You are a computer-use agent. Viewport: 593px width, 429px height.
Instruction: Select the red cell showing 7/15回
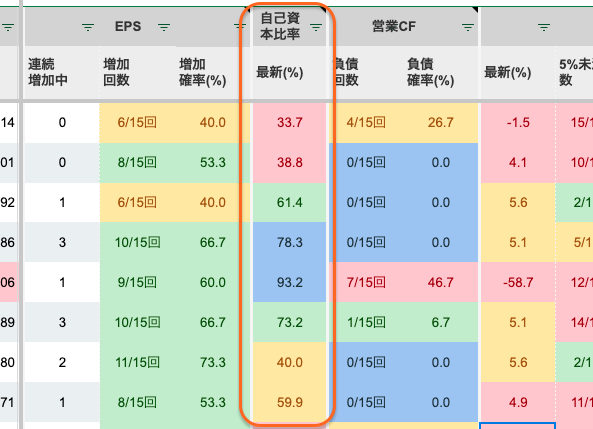coord(366,282)
